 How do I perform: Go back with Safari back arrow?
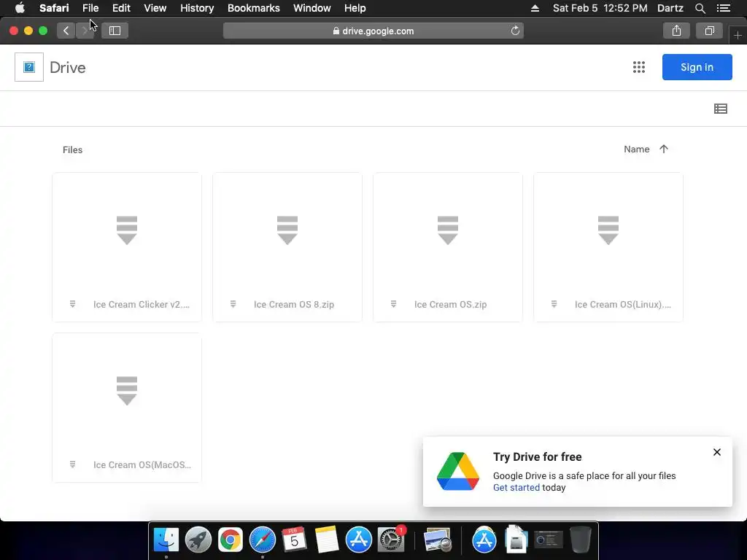[x=66, y=31]
